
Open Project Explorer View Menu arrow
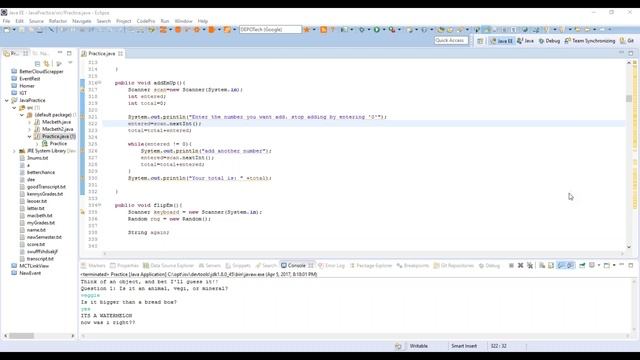click(x=70, y=63)
